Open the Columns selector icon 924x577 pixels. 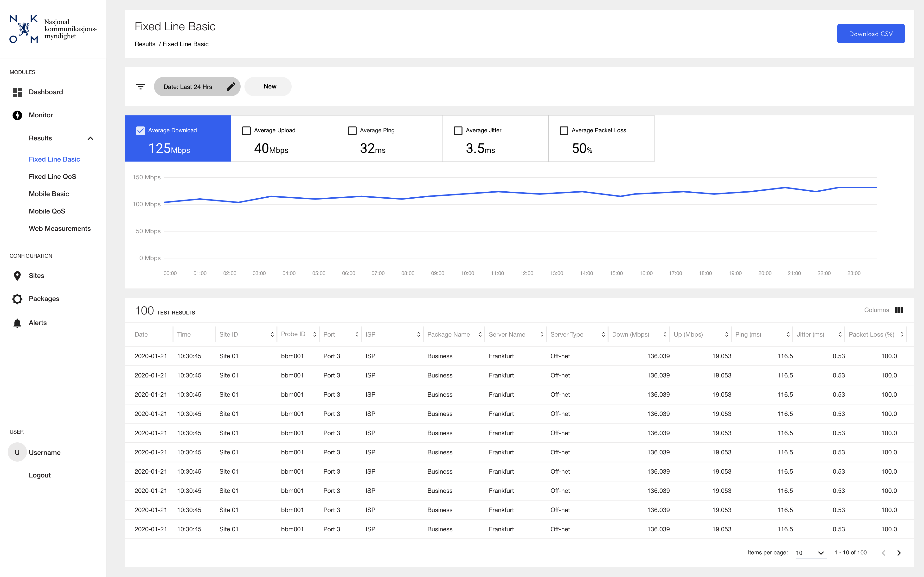click(x=899, y=310)
